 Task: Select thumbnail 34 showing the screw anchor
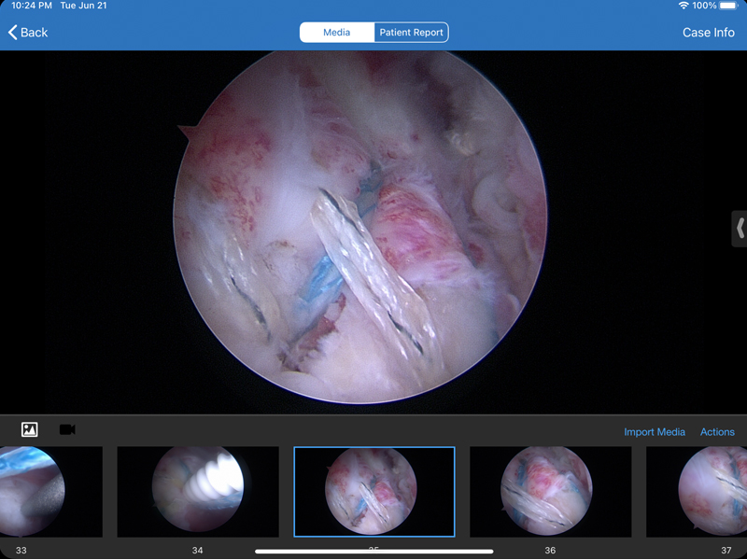click(198, 492)
